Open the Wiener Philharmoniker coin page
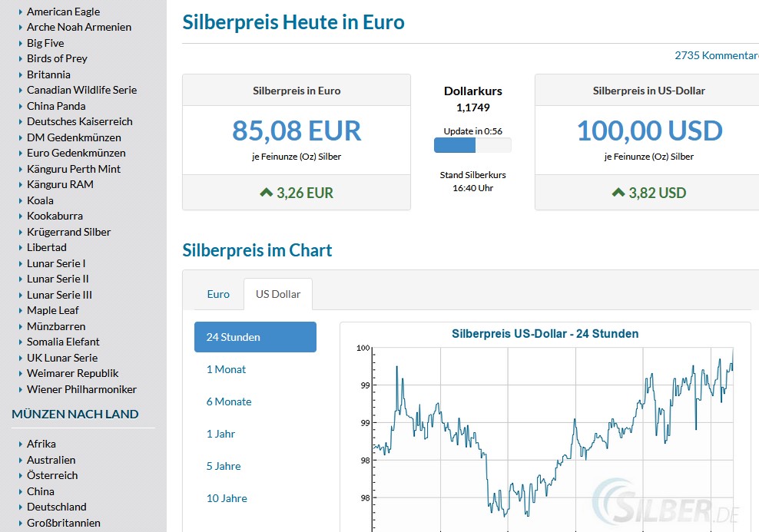The height and width of the screenshot is (532, 759). 81,389
